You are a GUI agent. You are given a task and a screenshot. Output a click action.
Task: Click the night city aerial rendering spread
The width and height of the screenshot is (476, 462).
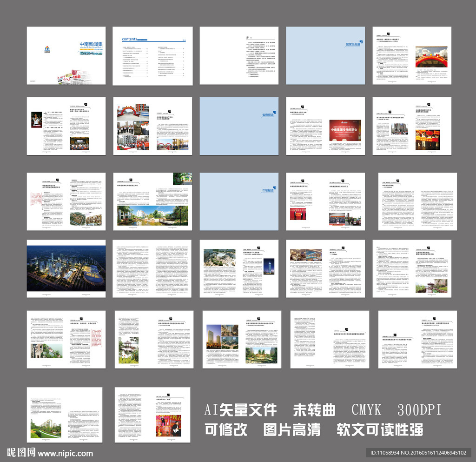[66, 268]
